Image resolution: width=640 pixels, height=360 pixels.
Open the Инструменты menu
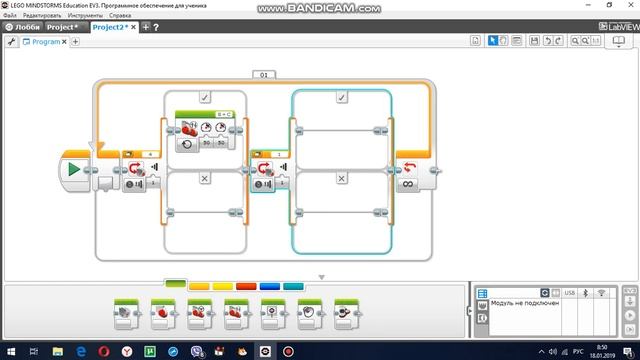(x=85, y=15)
